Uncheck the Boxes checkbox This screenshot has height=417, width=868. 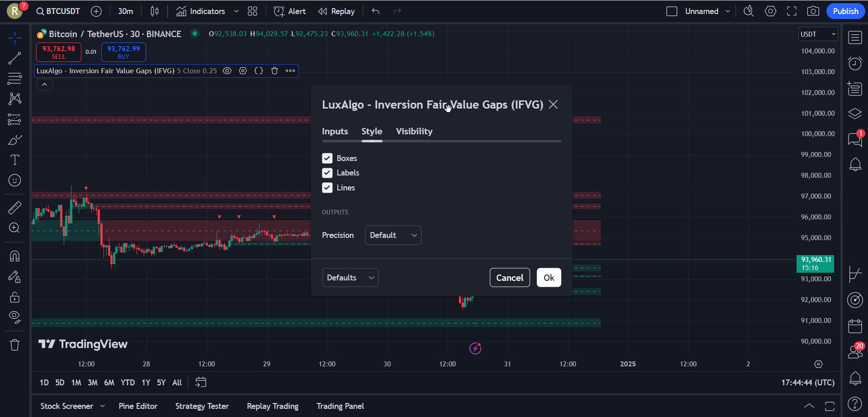click(327, 158)
